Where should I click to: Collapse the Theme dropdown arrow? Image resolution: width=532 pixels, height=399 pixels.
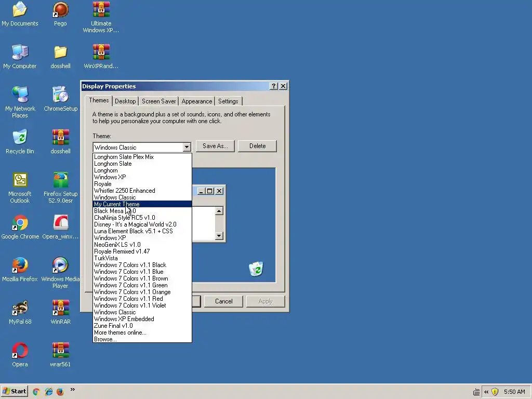click(x=187, y=147)
